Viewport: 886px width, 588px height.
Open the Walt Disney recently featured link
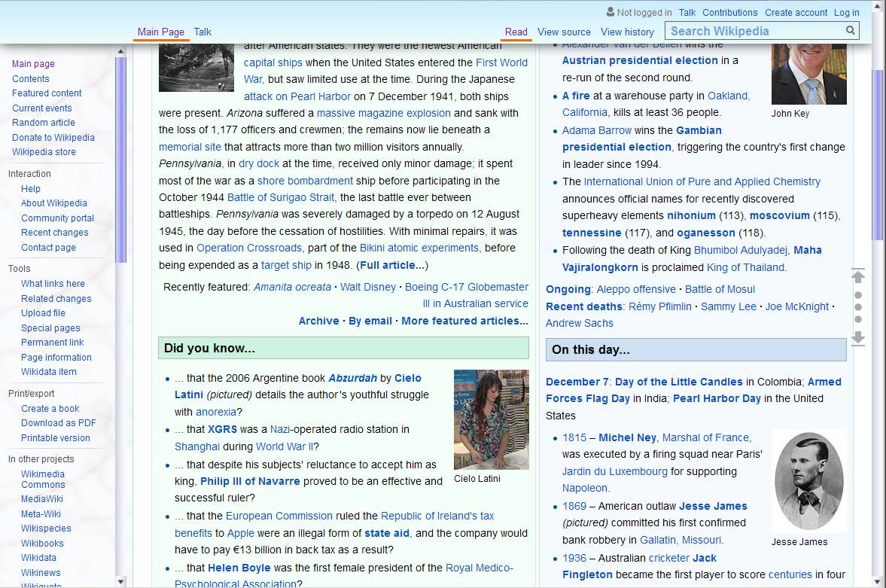[368, 287]
